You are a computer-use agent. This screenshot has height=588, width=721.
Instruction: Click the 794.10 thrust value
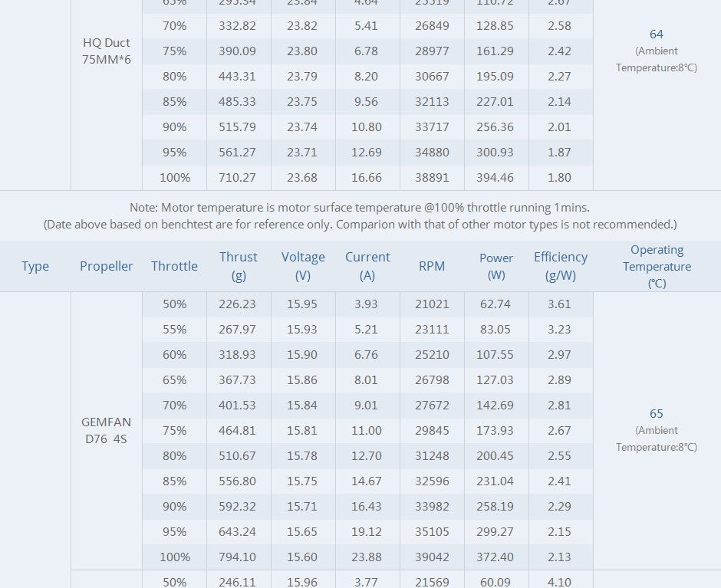tap(238, 557)
